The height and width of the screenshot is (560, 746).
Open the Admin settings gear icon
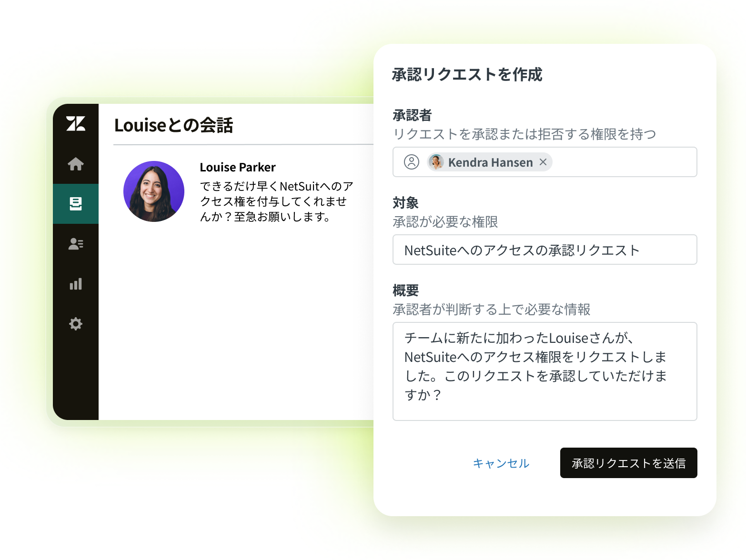[x=76, y=324]
